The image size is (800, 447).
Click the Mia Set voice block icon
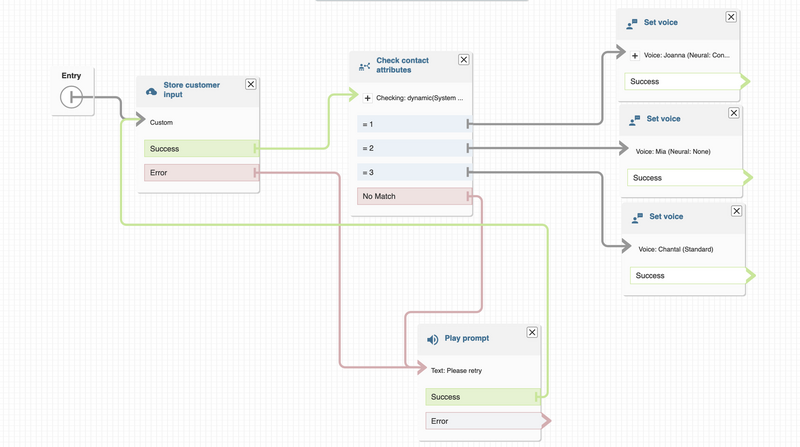click(x=634, y=120)
